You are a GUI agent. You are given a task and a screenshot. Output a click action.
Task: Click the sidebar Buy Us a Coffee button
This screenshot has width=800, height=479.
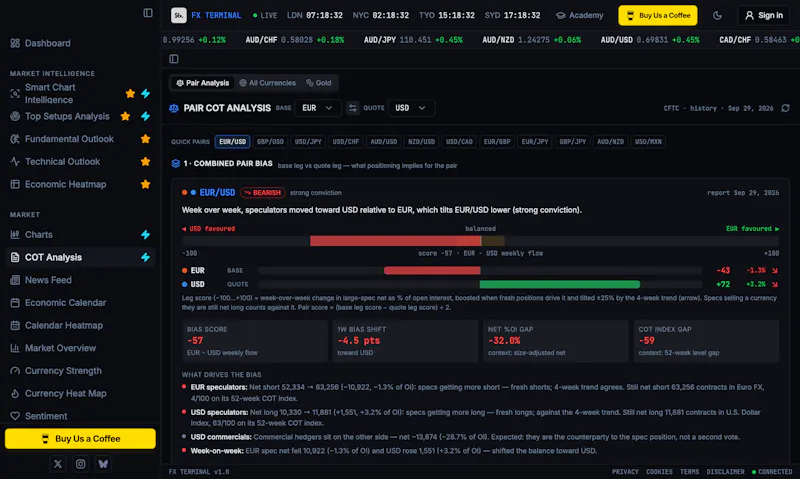tap(80, 439)
